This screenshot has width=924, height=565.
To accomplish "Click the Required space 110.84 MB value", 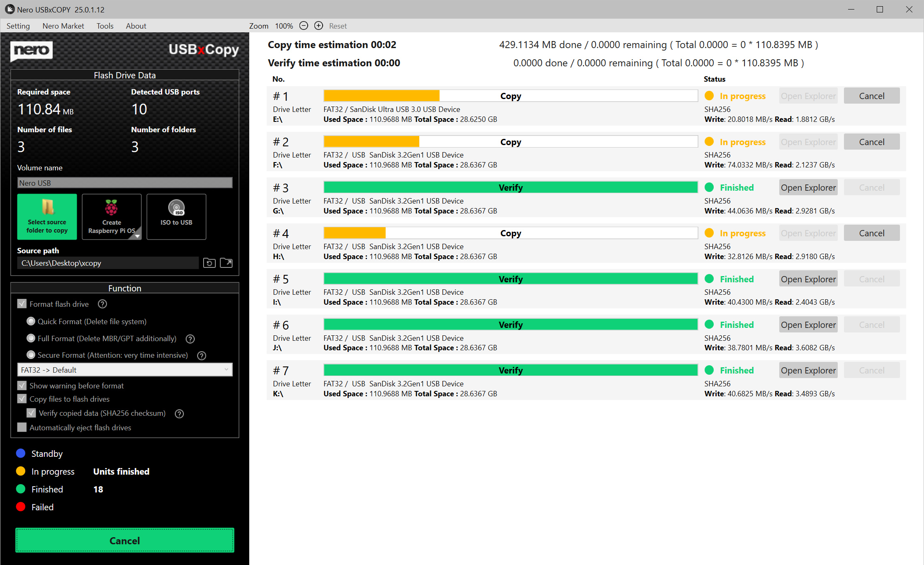I will [x=46, y=109].
